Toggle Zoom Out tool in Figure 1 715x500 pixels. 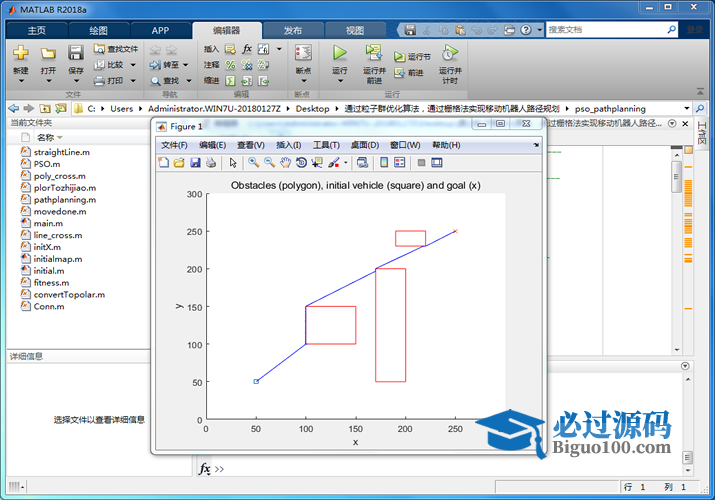(x=269, y=162)
